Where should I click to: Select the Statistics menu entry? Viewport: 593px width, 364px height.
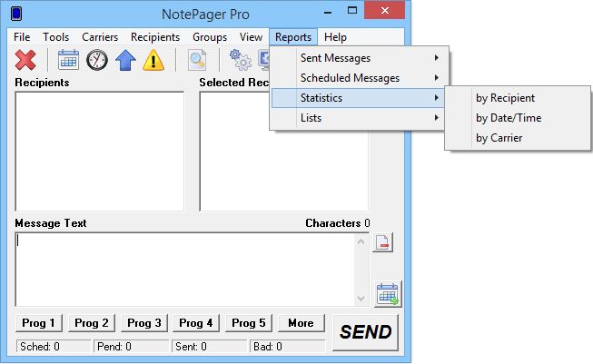coord(359,98)
